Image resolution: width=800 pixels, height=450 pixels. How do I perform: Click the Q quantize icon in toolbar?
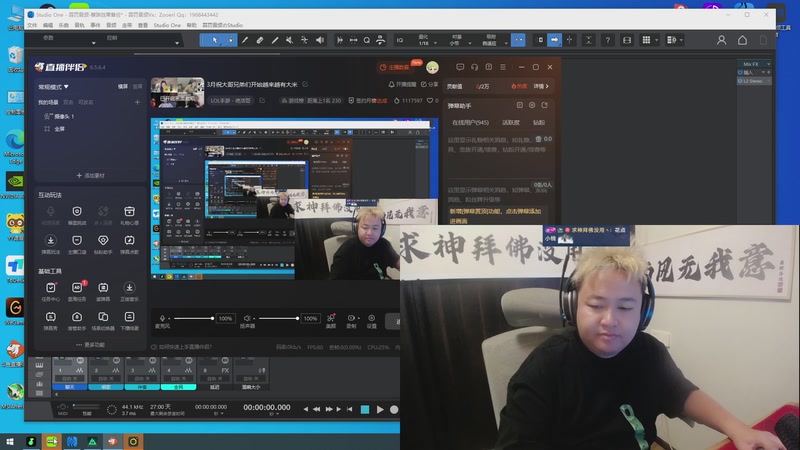[x=367, y=40]
